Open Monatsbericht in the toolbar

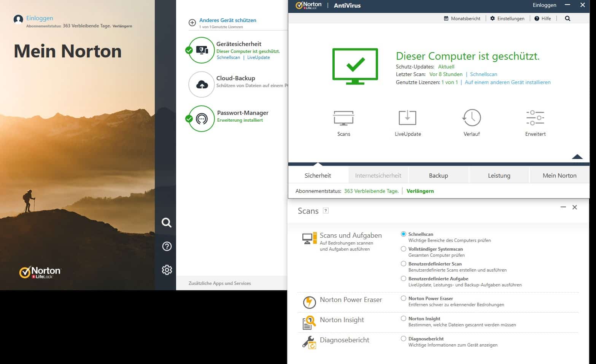tap(462, 18)
